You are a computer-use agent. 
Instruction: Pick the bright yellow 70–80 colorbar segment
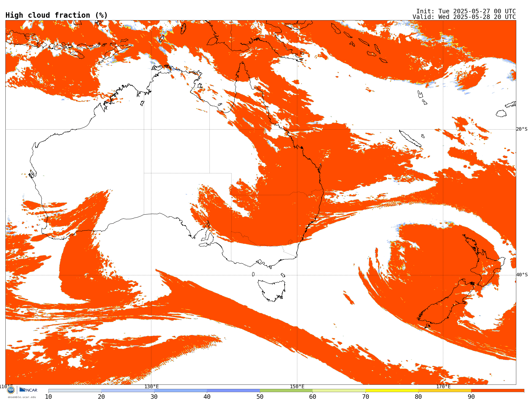pyautogui.click(x=392, y=391)
